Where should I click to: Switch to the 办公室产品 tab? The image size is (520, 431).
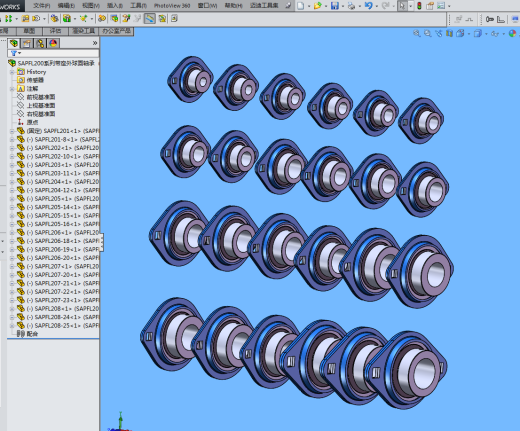(117, 31)
